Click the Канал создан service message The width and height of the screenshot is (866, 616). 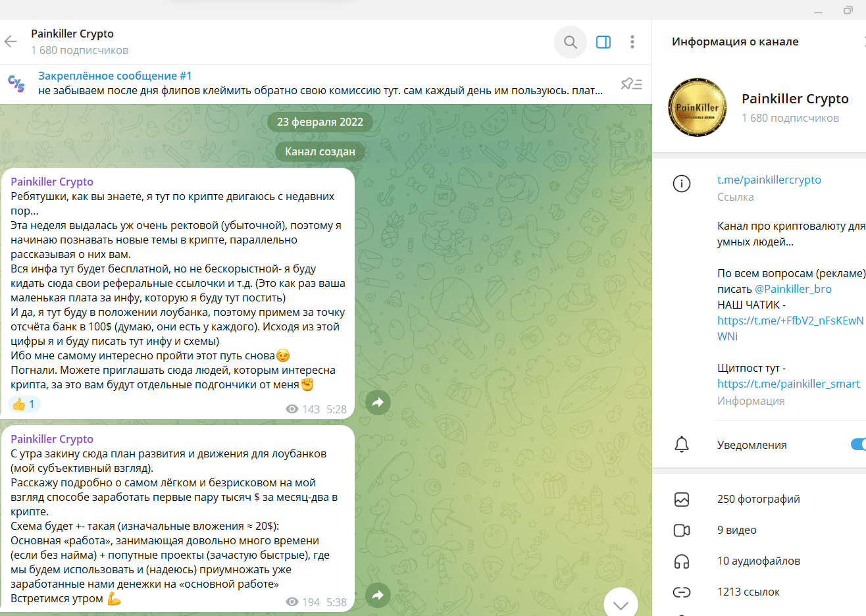pyautogui.click(x=320, y=151)
